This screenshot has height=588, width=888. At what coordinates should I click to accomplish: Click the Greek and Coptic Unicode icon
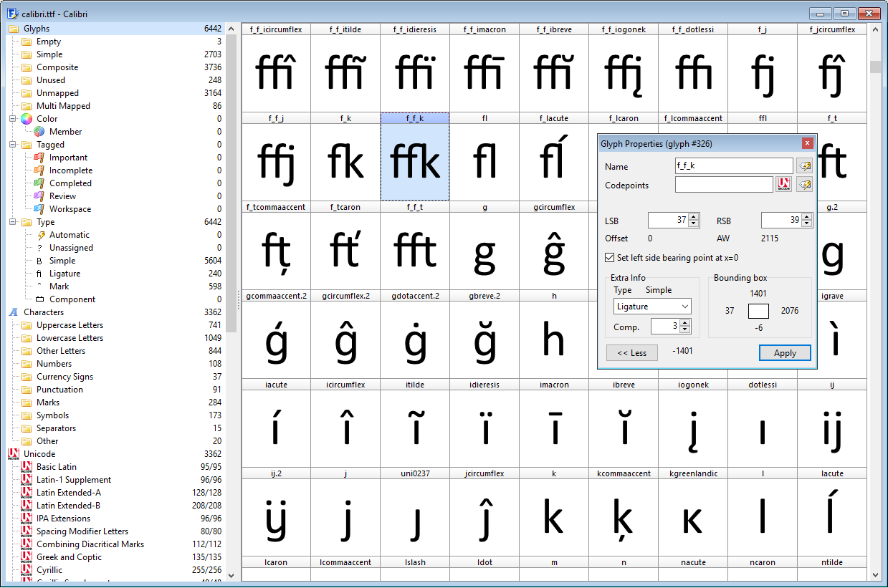point(27,557)
